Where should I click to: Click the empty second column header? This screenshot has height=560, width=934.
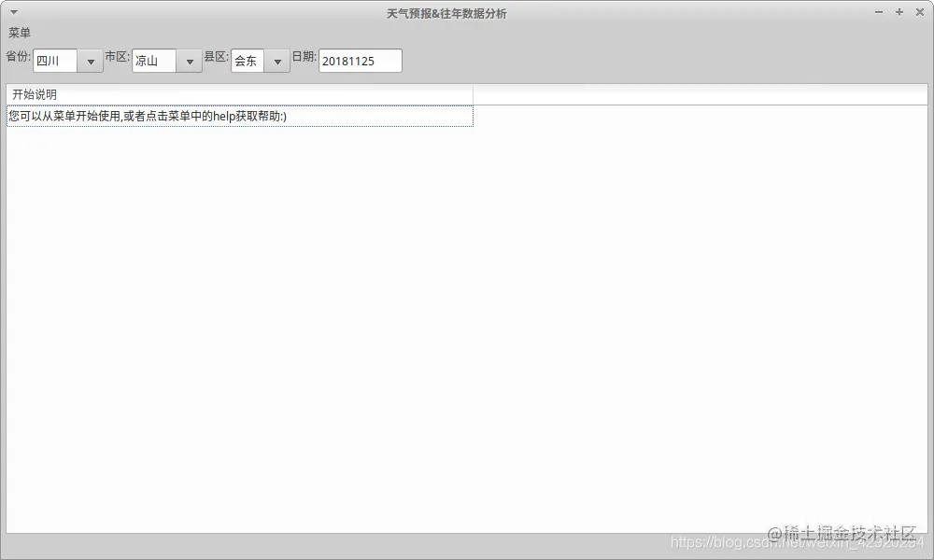click(700, 94)
